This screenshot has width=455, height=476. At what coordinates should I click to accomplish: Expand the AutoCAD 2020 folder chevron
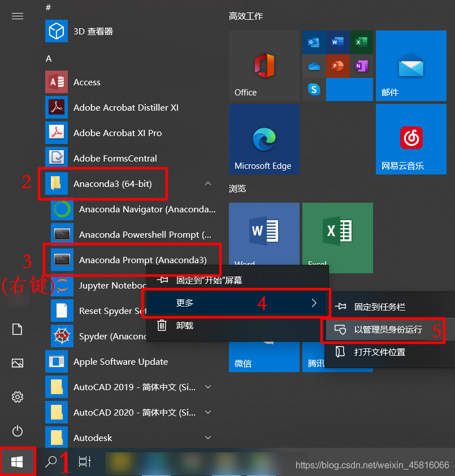[x=208, y=412]
